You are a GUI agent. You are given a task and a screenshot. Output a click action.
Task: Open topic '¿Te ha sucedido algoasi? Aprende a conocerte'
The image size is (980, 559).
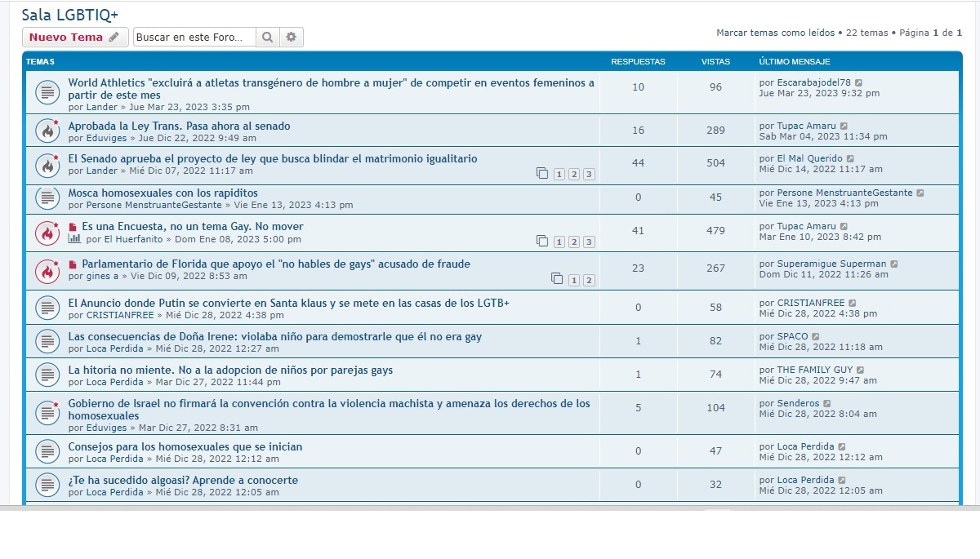[183, 480]
